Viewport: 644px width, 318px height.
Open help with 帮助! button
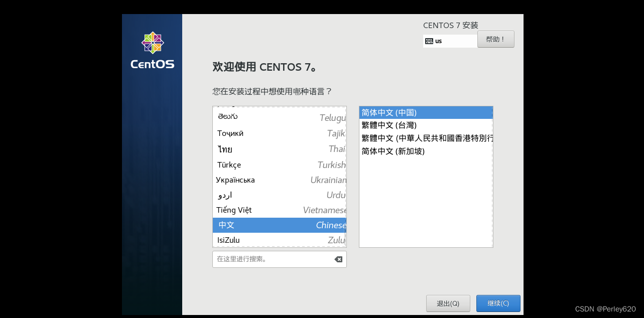click(495, 39)
